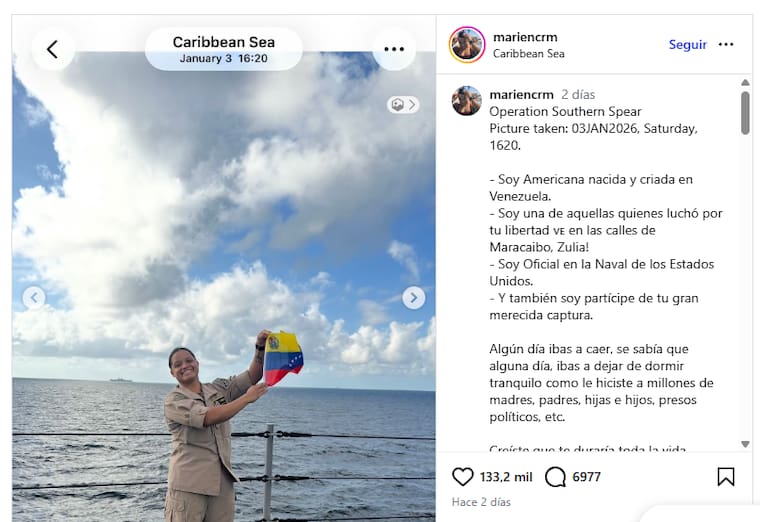The height and width of the screenshot is (522, 760).
Task: Click the mariencrm username in the caption
Action: [521, 95]
